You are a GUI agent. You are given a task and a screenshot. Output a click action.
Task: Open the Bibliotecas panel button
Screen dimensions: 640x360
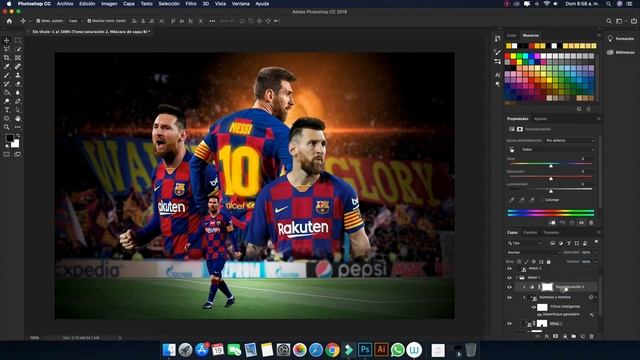(621, 53)
